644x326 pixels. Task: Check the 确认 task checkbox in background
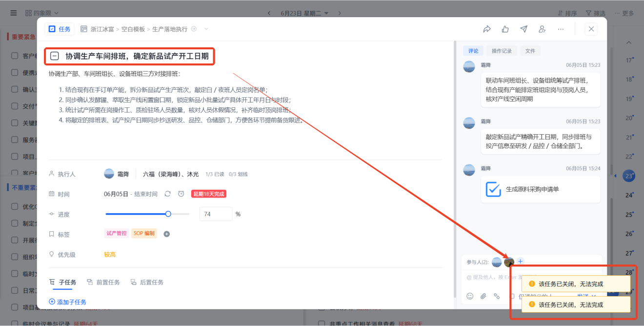pos(15,89)
